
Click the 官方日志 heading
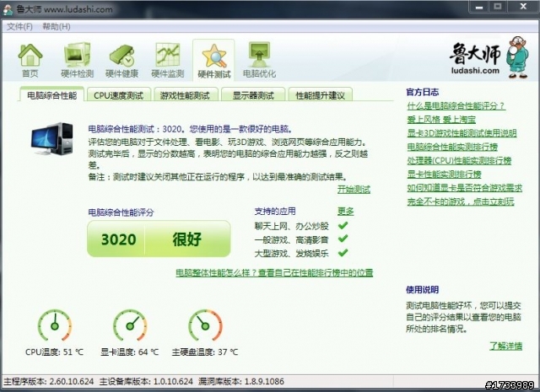pyautogui.click(x=422, y=92)
